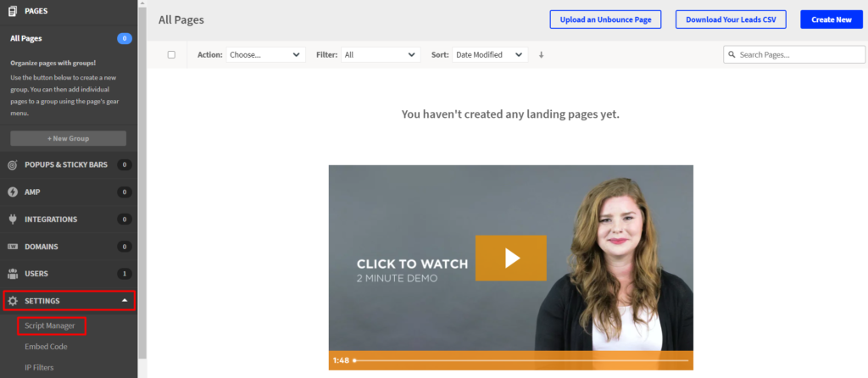Open the Filter All dropdown

click(x=381, y=55)
